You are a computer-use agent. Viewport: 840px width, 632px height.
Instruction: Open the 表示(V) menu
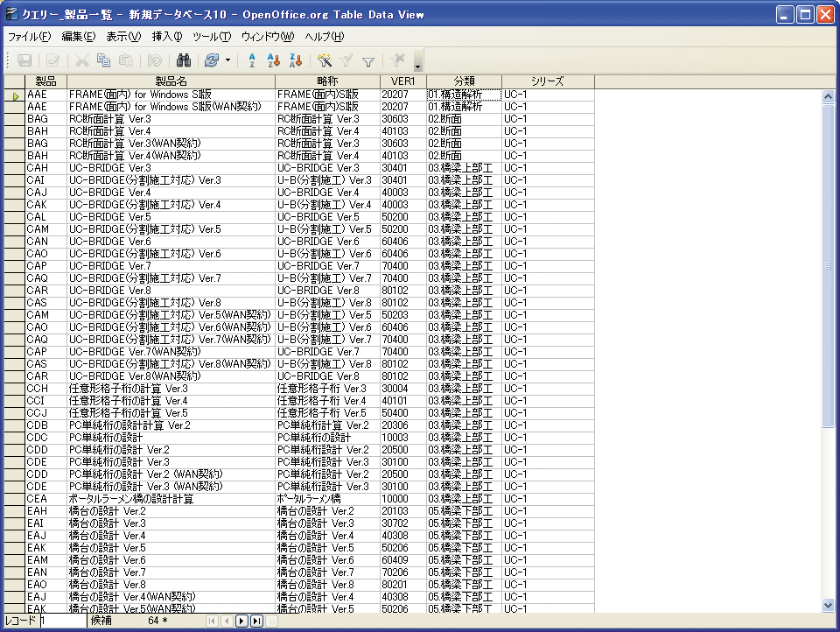123,37
